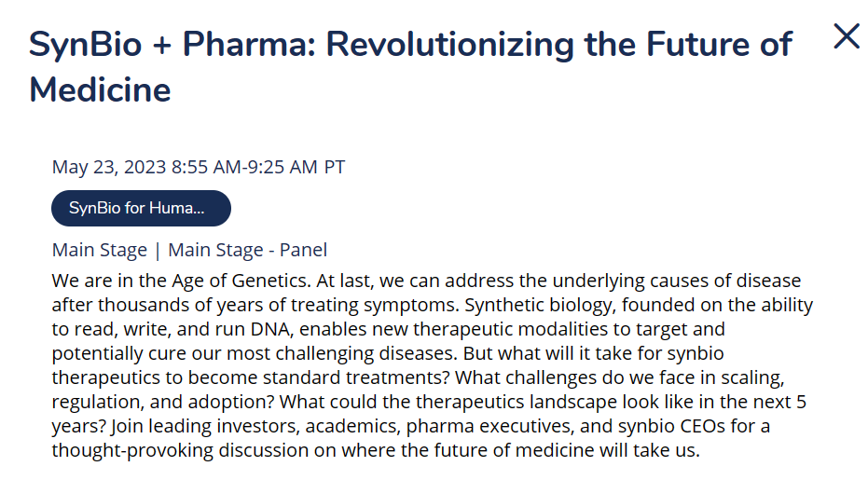Click the May 23, 2023 date text
Screen dimensions: 868x480
109,167
